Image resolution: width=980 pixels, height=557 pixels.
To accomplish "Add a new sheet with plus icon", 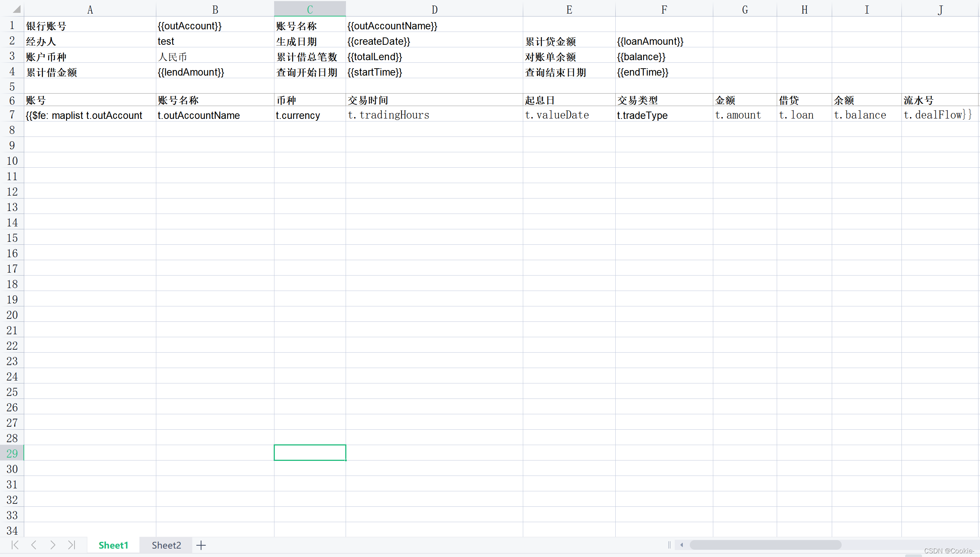I will (x=201, y=545).
